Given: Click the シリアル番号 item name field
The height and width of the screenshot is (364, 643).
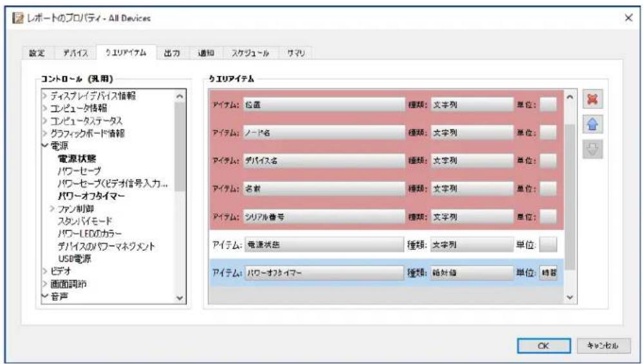Looking at the screenshot, I should (x=324, y=216).
